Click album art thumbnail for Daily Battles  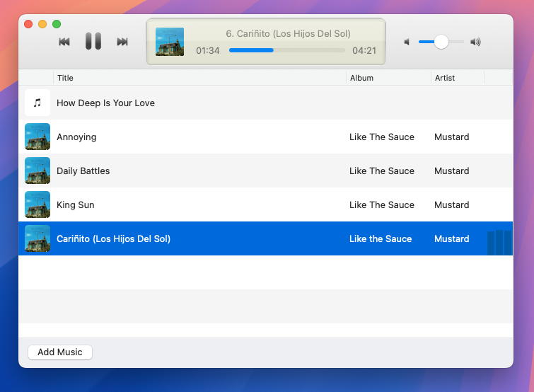click(x=37, y=171)
